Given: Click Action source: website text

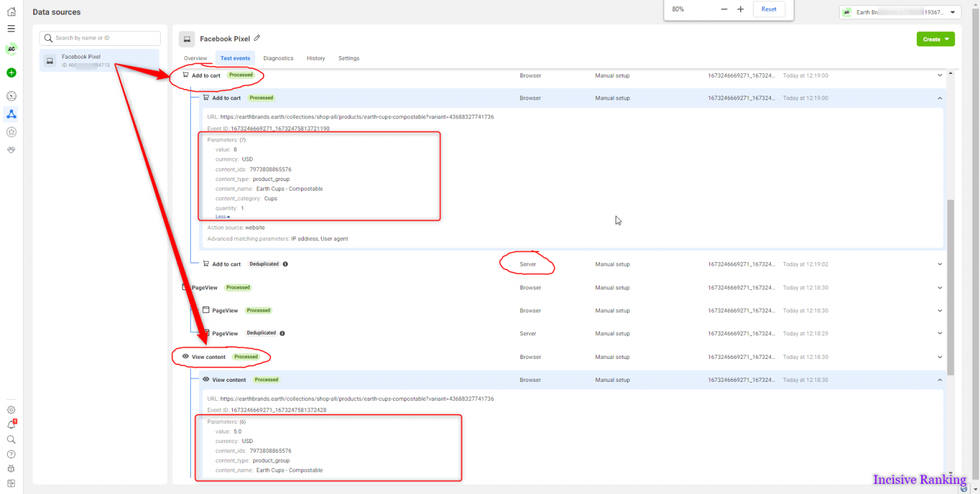Looking at the screenshot, I should [x=236, y=228].
